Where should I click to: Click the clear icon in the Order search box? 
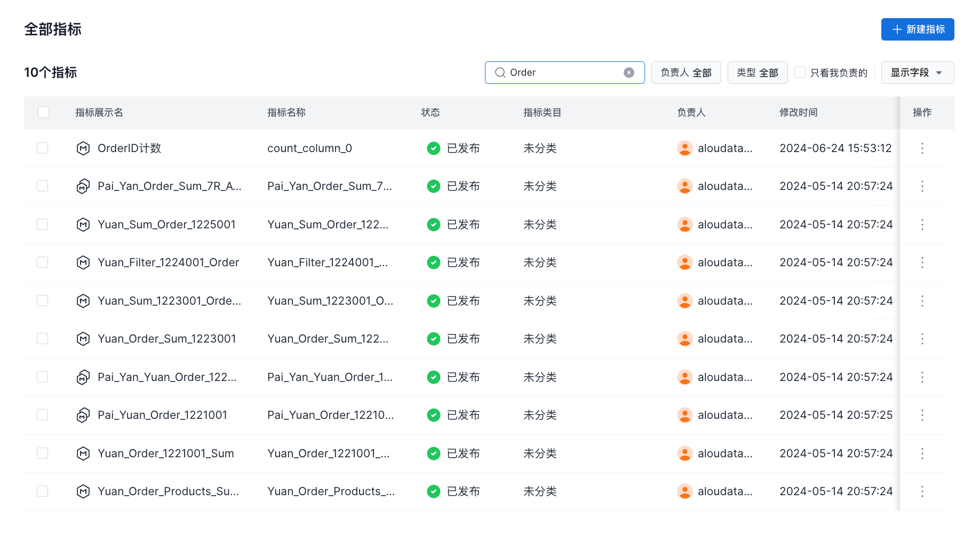point(628,73)
